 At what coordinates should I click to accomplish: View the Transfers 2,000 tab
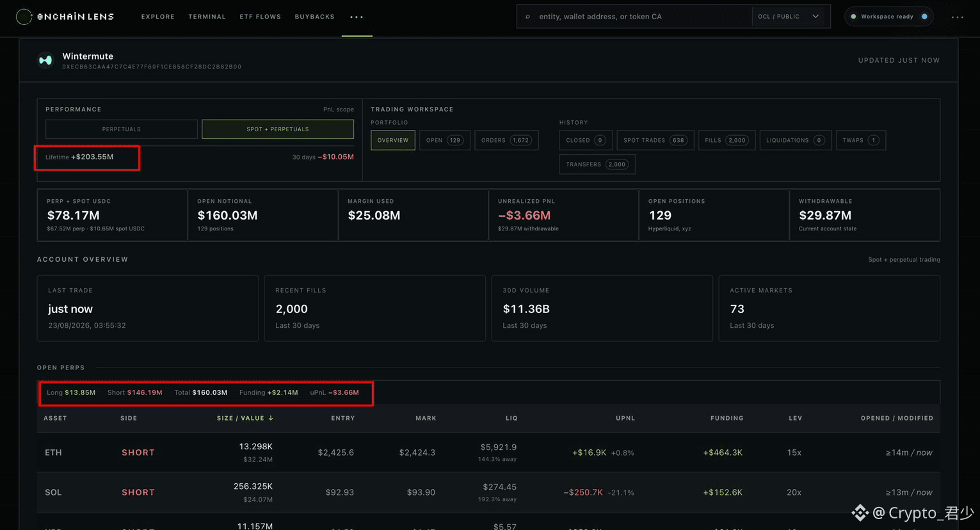click(x=597, y=165)
